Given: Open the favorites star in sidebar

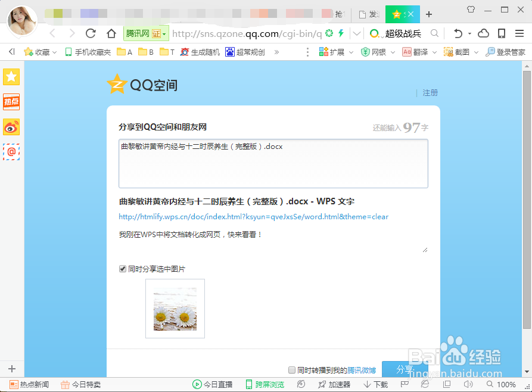Looking at the screenshot, I should [x=11, y=77].
